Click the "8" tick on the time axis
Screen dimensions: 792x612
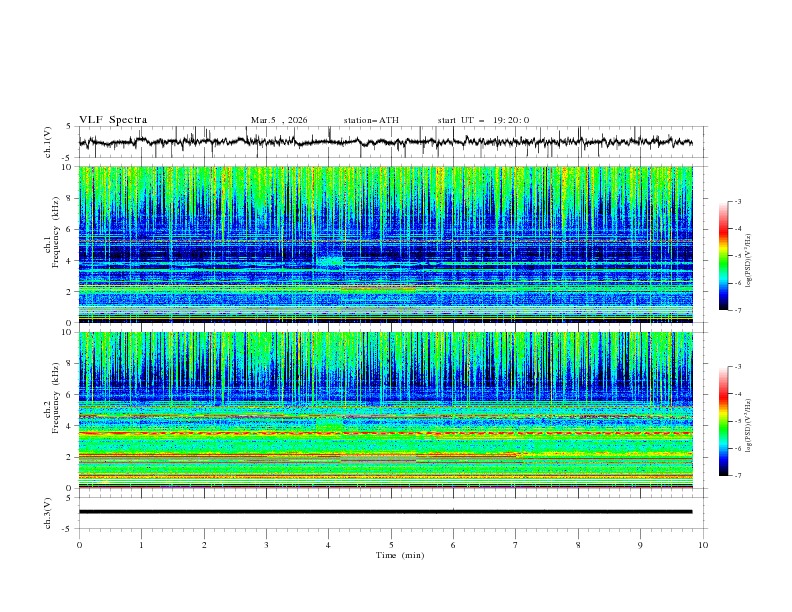point(578,545)
